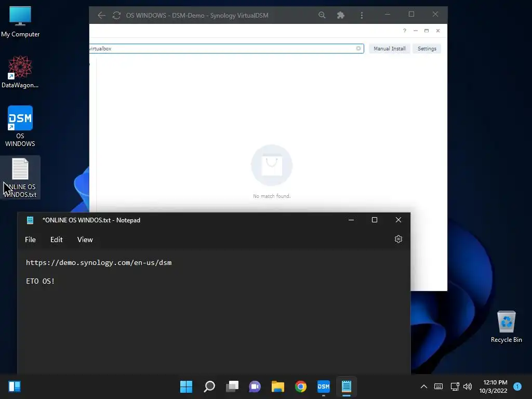Click the 'ETO OS!' text line in Notepad
The height and width of the screenshot is (399, 532).
(41, 281)
